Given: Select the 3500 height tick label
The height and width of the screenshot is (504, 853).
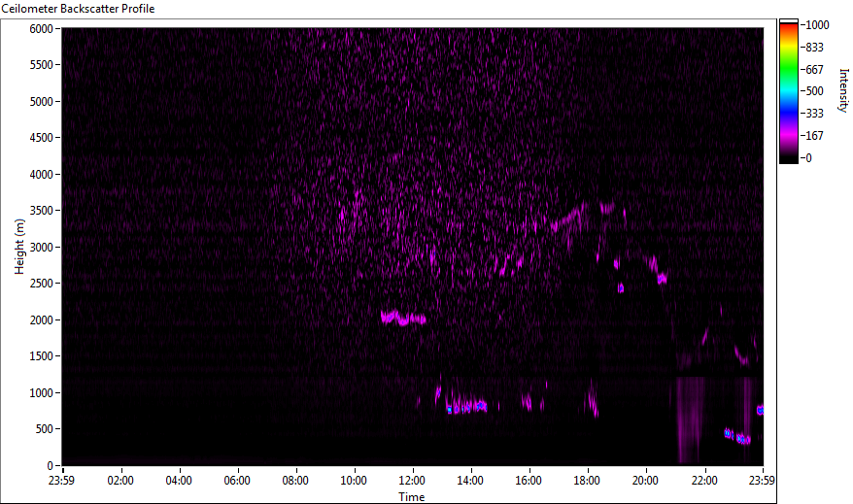Looking at the screenshot, I should click(x=39, y=211).
